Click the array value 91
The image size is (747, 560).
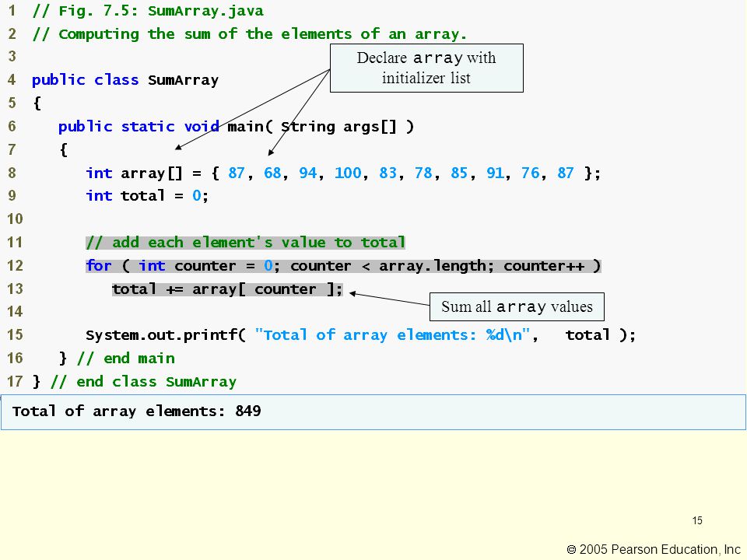coord(495,173)
